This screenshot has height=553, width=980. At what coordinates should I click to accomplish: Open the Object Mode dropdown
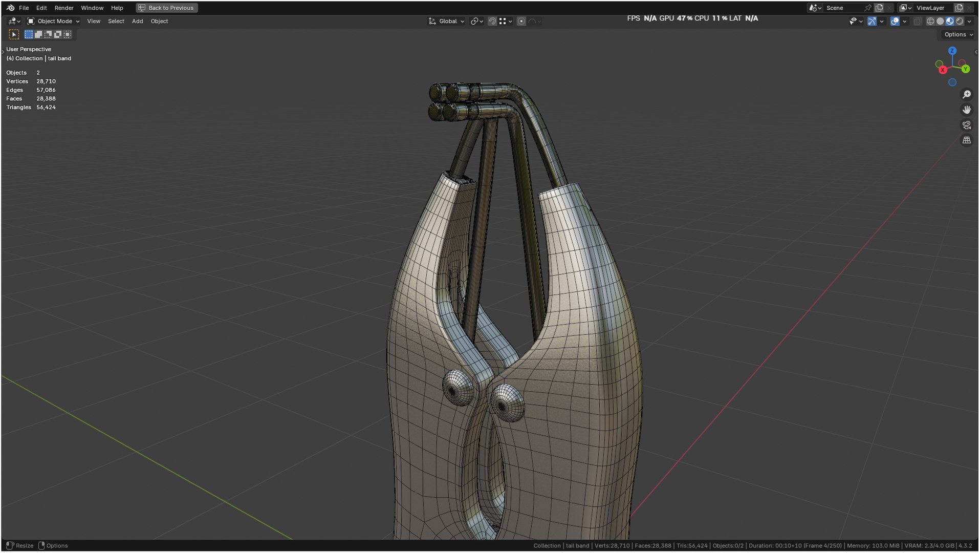[53, 21]
